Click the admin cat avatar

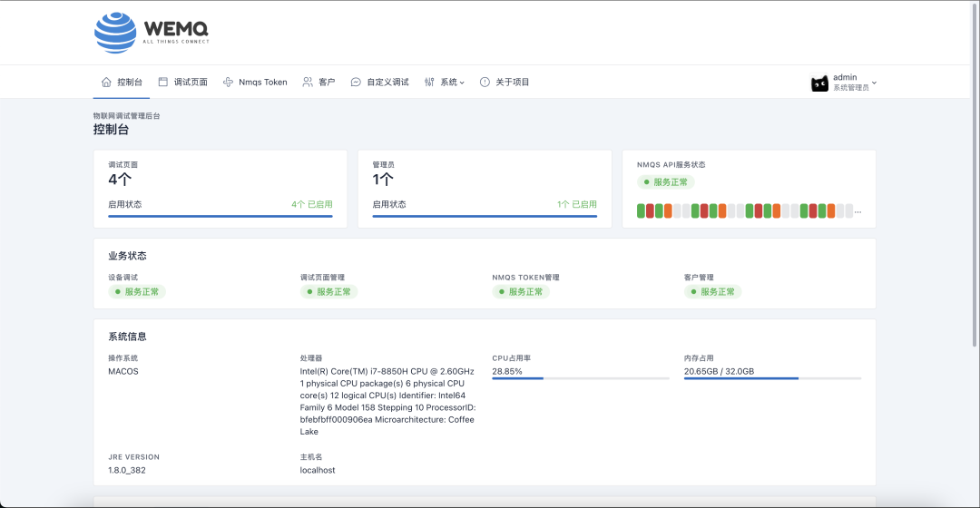819,83
